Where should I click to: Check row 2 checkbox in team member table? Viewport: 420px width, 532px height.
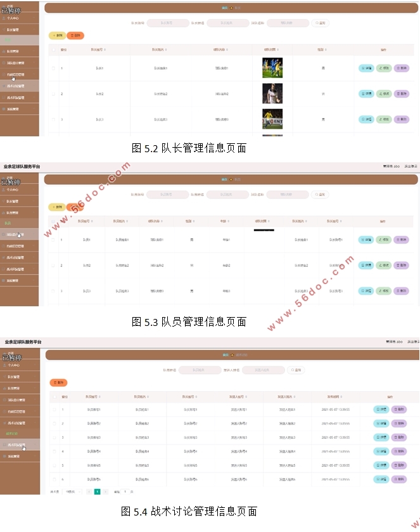click(53, 265)
